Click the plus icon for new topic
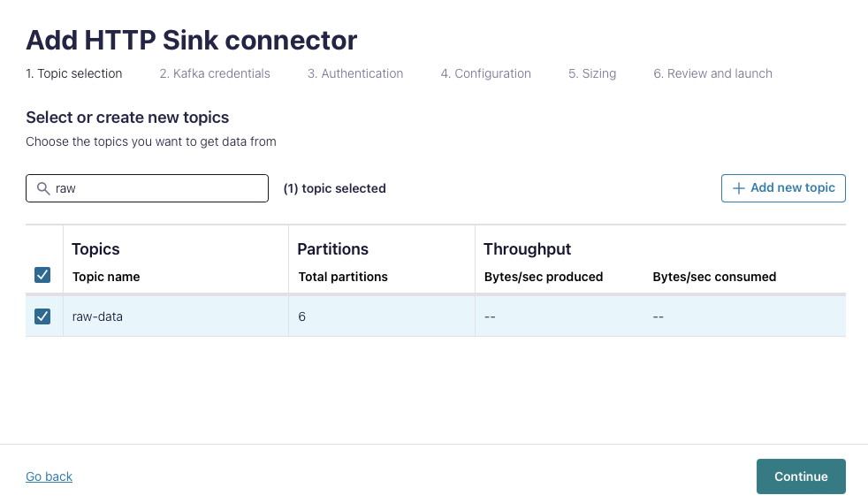 click(739, 188)
